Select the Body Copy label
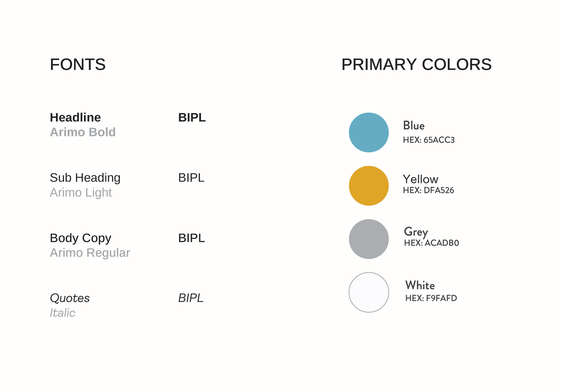 click(81, 238)
